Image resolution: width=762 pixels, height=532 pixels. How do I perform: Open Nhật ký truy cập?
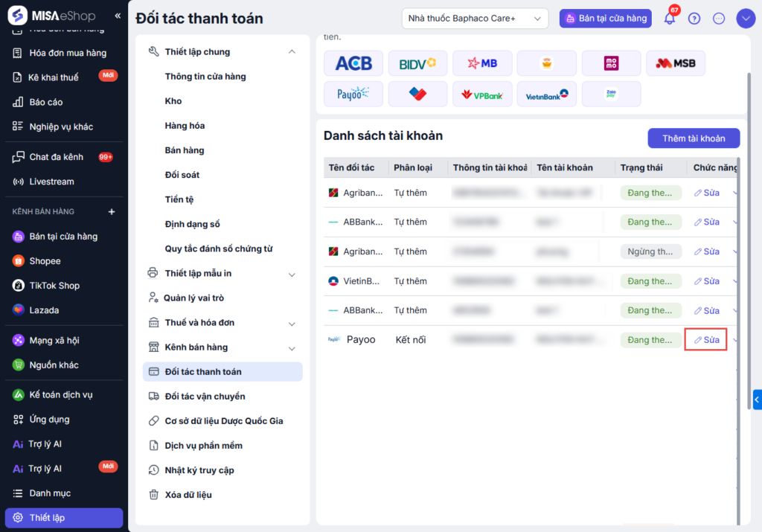(199, 470)
